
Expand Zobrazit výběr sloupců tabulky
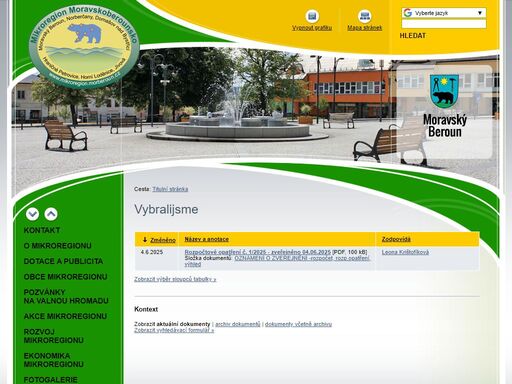175,279
